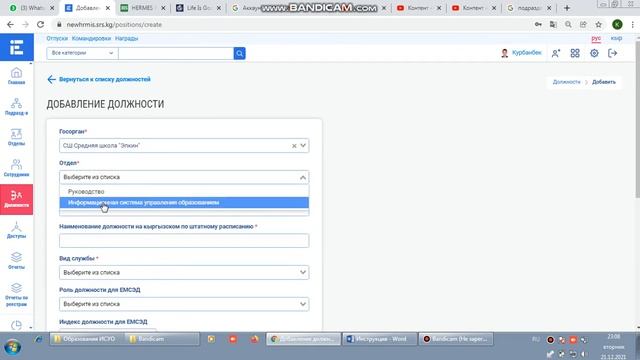Click browser back arrow
This screenshot has width=640, height=360.
pos(10,24)
